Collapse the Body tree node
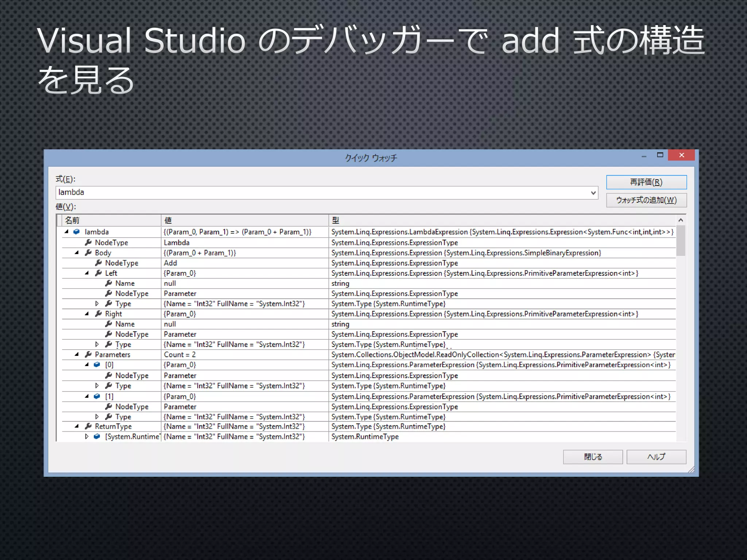 (x=77, y=253)
